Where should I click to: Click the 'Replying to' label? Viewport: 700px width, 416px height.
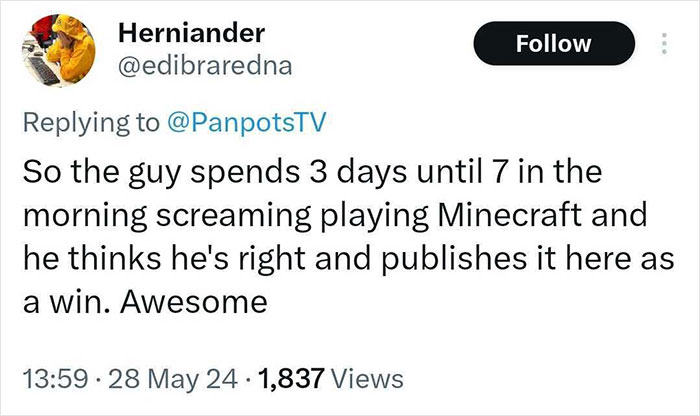coord(91,123)
